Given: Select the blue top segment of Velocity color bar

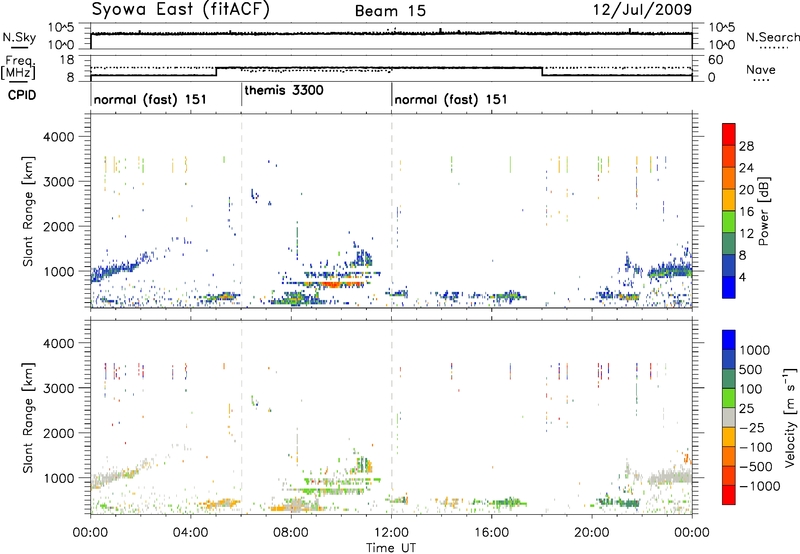Looking at the screenshot, I should click(729, 340).
